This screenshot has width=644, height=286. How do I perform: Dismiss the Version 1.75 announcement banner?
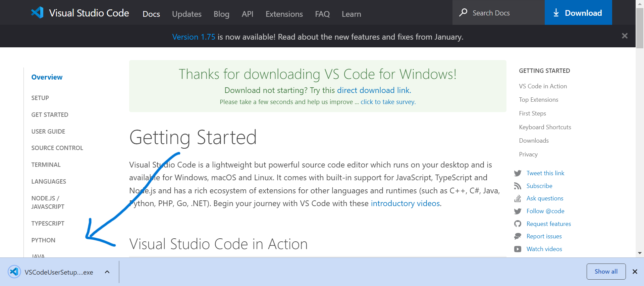coord(625,36)
